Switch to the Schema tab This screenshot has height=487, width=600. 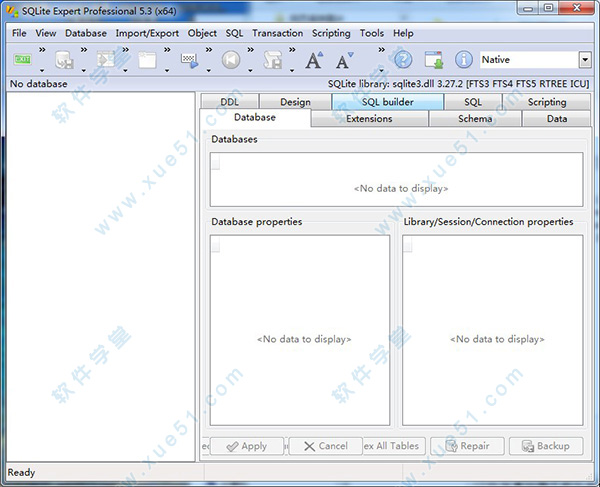[x=475, y=119]
